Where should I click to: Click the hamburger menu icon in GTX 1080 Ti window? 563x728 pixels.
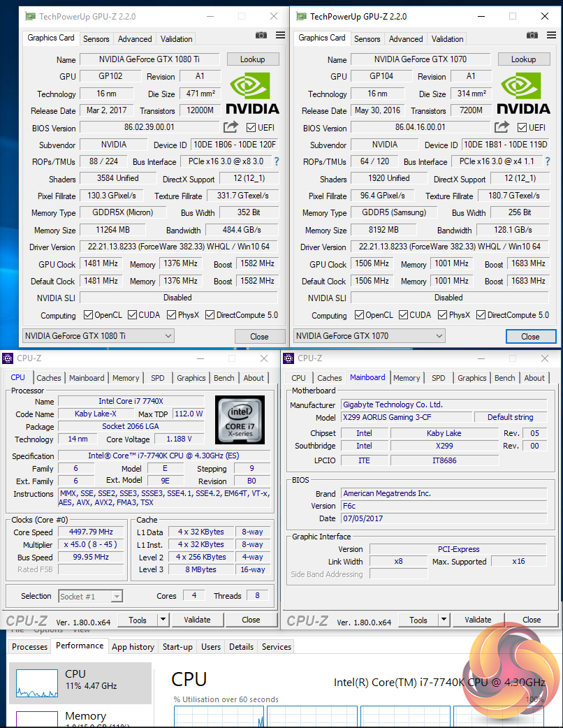click(x=280, y=36)
